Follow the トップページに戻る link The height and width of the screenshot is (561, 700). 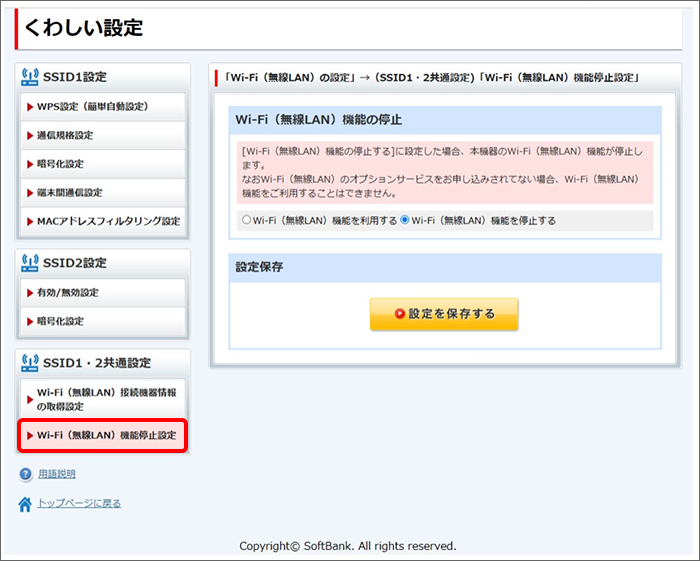tap(79, 503)
